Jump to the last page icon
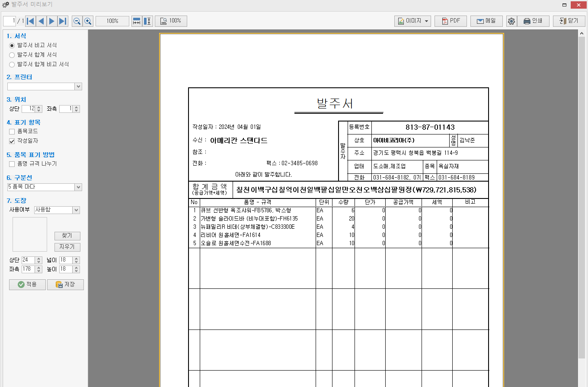The width and height of the screenshot is (588, 387). coord(63,21)
